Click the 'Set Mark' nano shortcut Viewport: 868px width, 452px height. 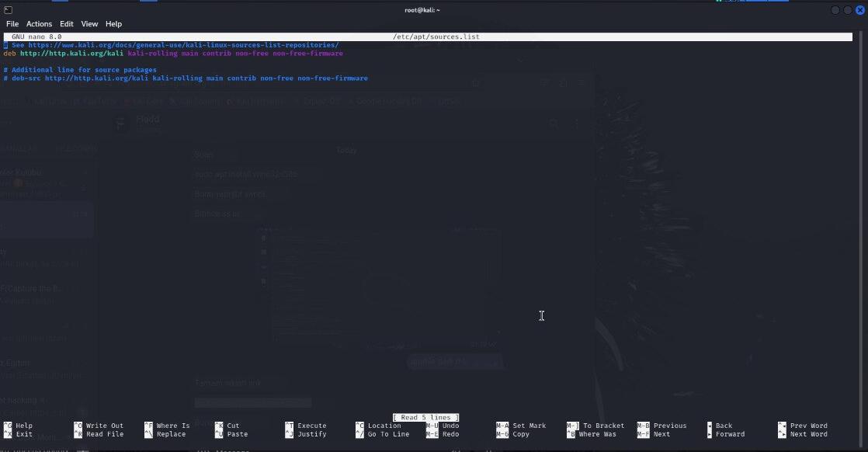click(x=529, y=426)
